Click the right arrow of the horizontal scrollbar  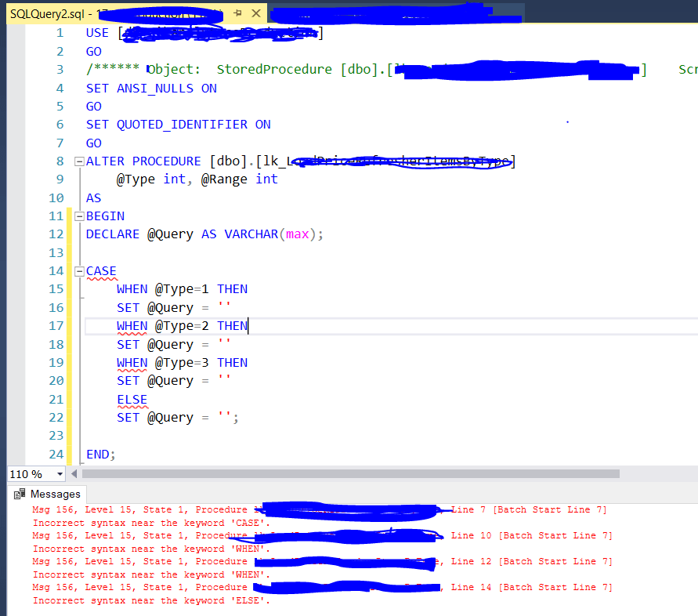691,473
